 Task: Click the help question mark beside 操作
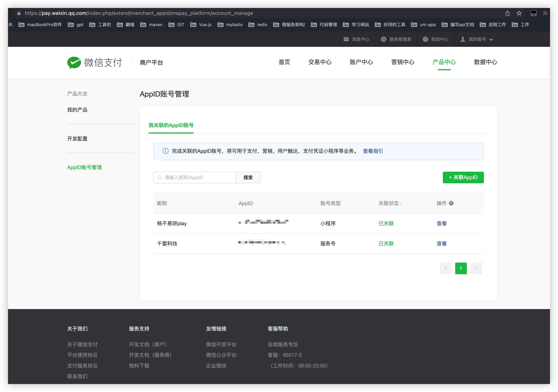click(451, 203)
